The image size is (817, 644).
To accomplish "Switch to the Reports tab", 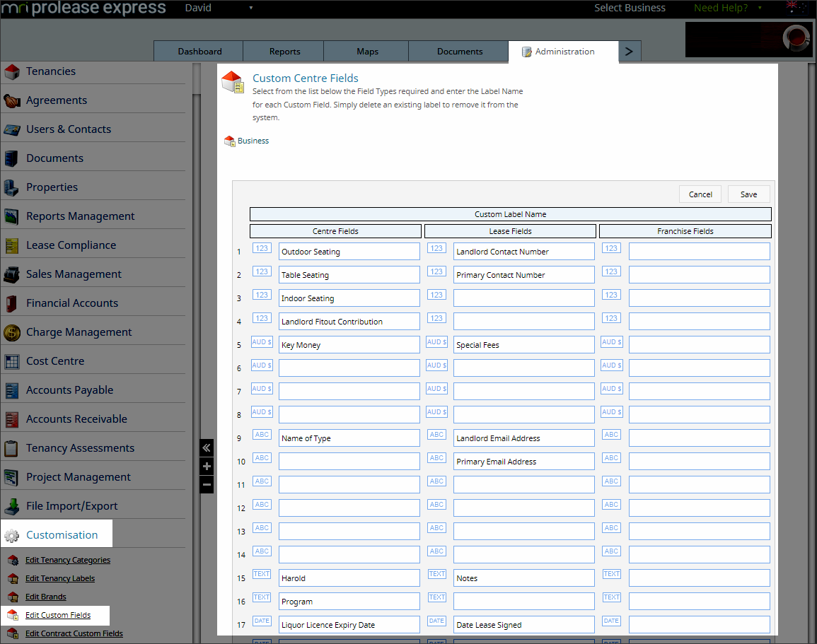I will [x=284, y=52].
